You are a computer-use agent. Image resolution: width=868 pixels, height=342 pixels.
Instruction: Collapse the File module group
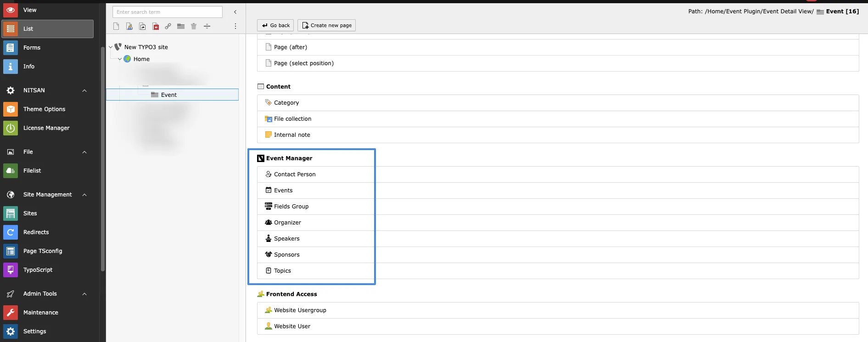[84, 152]
